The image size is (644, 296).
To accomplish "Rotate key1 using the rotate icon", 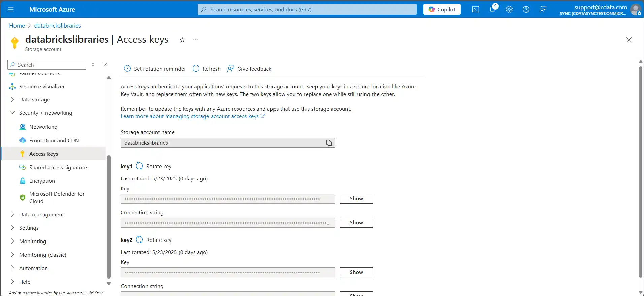I will (x=139, y=166).
